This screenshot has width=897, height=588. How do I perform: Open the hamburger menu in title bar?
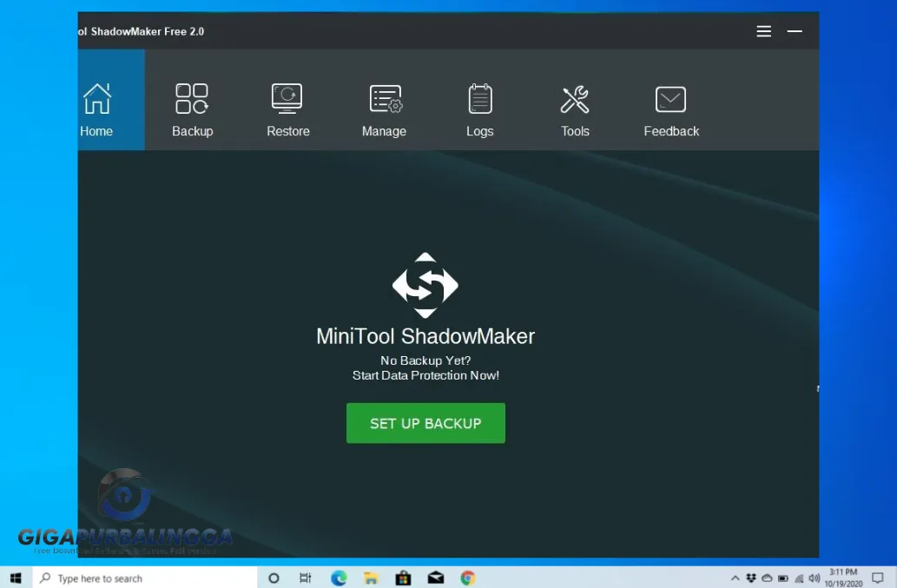(x=763, y=31)
